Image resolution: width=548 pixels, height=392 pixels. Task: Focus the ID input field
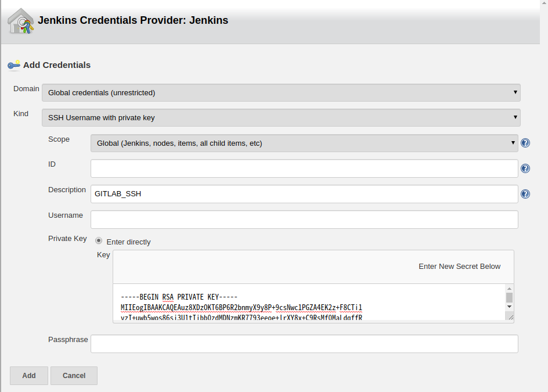[x=304, y=168]
